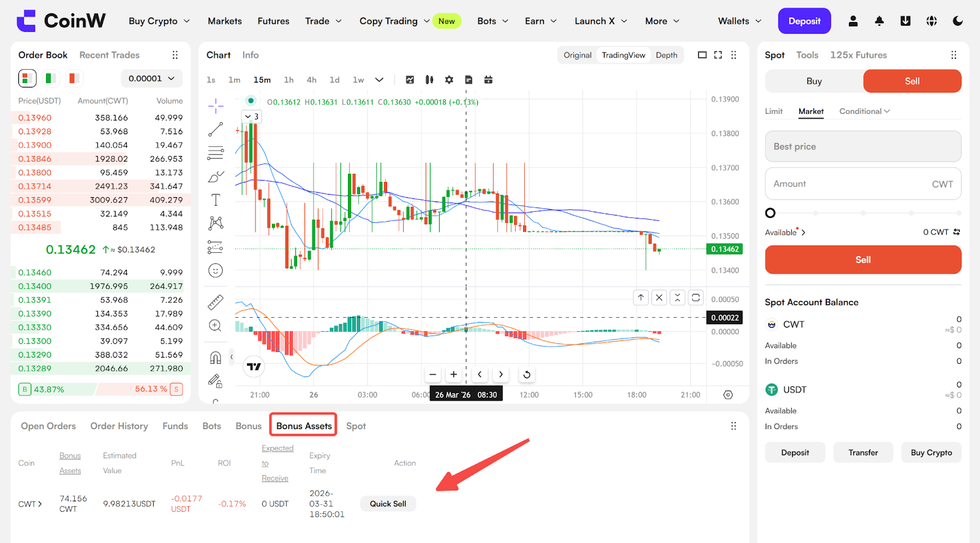Open the chart patterns tool
The image size is (980, 543).
tap(216, 223)
